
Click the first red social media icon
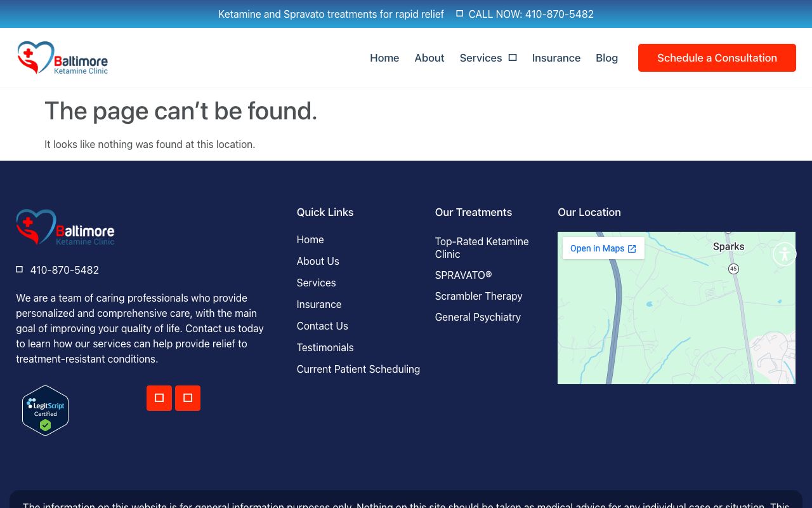pos(159,398)
